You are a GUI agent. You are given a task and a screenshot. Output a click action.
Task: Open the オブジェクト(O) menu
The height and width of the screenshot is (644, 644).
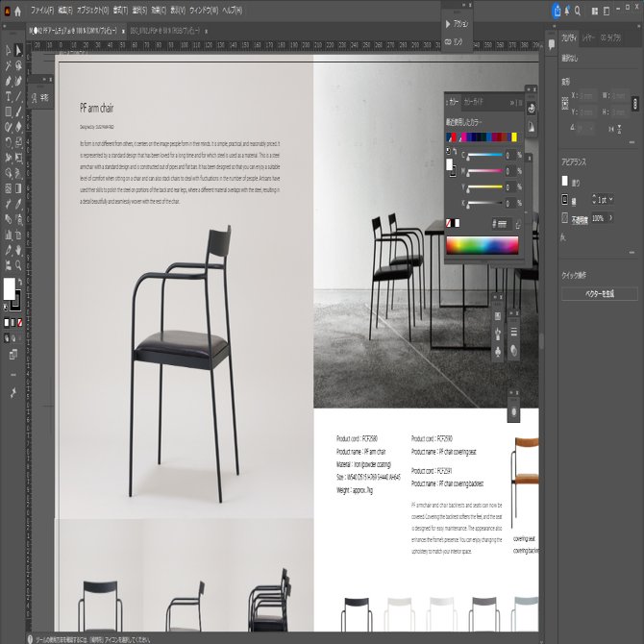coord(92,11)
